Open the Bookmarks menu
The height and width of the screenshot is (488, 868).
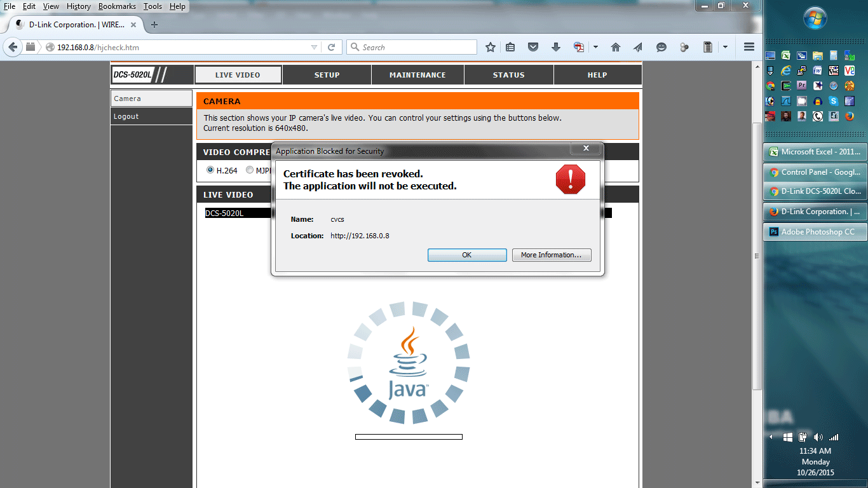(116, 6)
